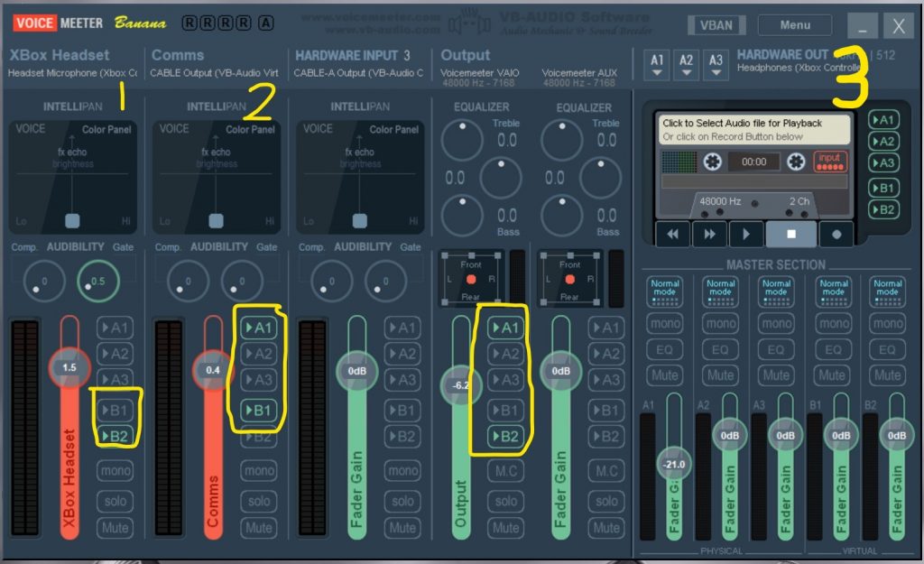
Task: Fast-forward the cassette recorder
Action: [x=709, y=234]
